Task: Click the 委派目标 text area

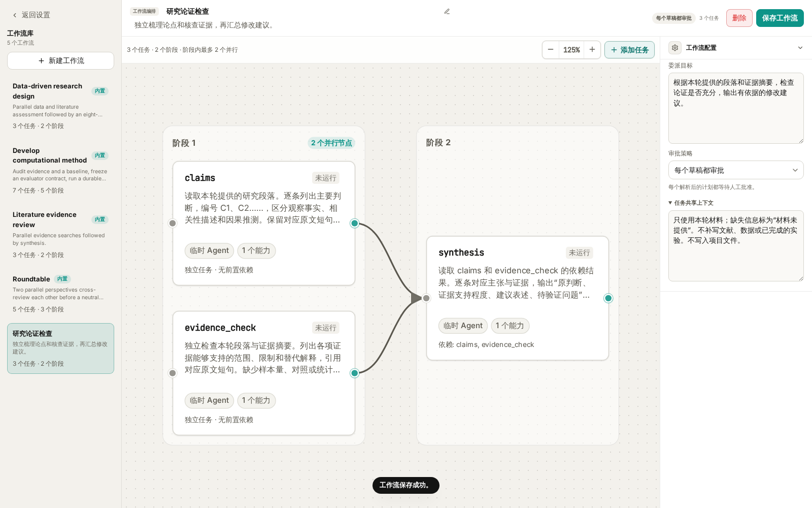Action: 736,108
